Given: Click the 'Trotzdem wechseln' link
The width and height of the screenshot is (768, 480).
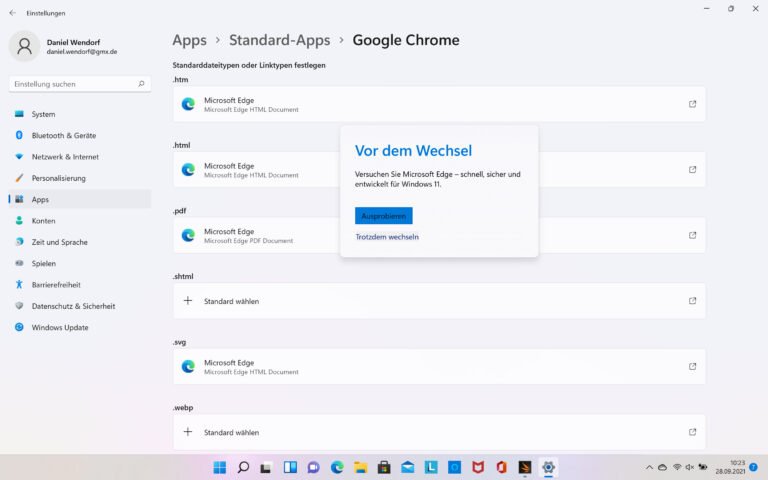Looking at the screenshot, I should click(387, 237).
